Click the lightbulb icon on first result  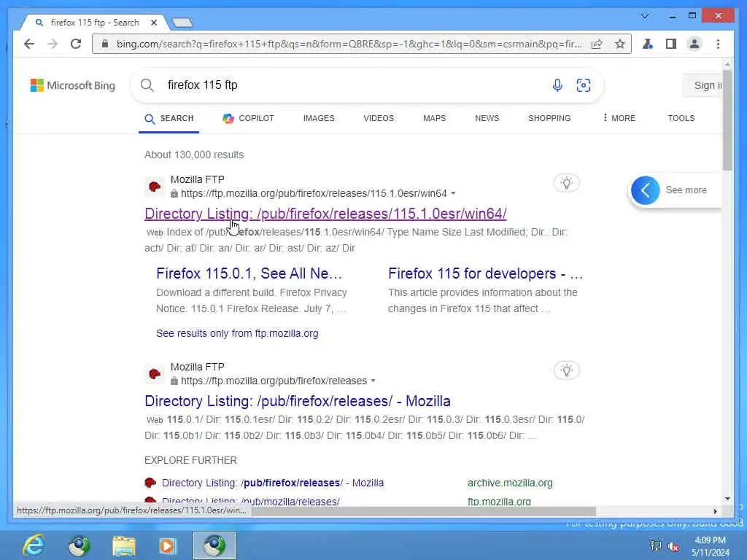pyautogui.click(x=566, y=183)
